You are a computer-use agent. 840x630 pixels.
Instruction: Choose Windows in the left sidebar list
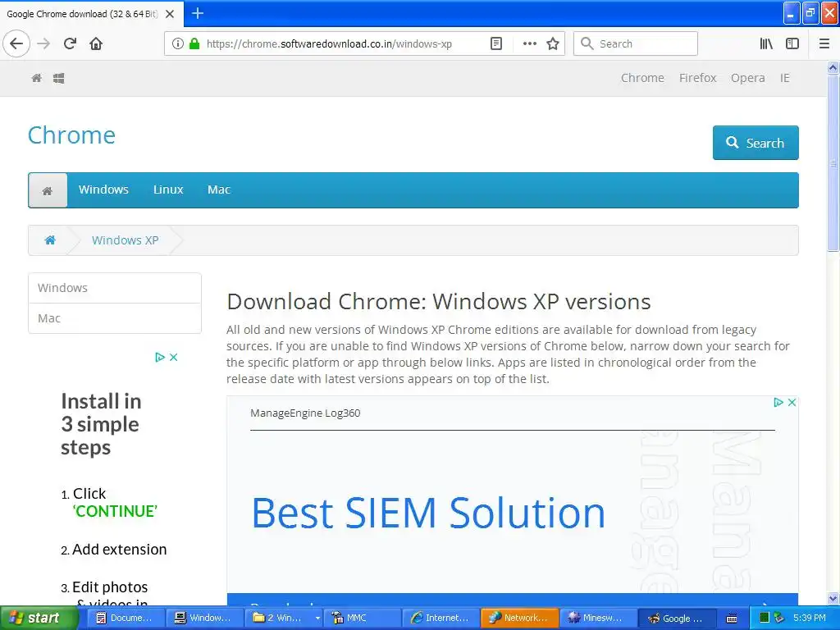115,288
